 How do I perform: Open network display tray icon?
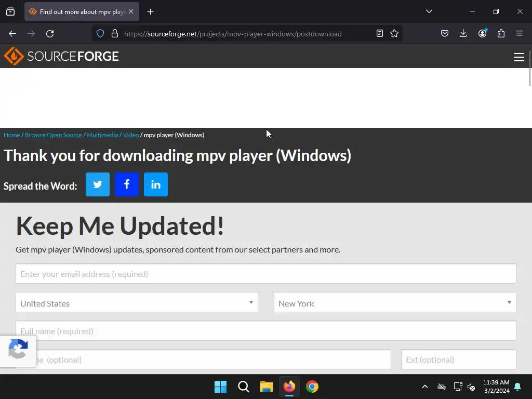tap(458, 387)
